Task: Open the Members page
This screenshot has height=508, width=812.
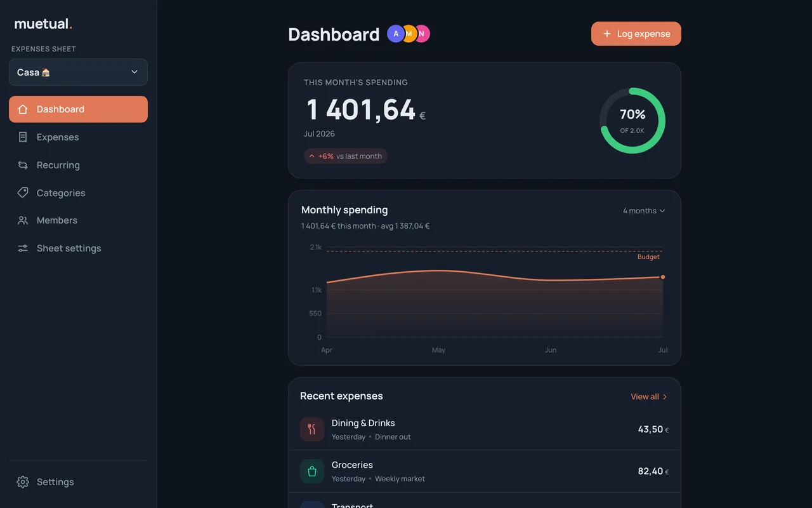Action: click(78, 220)
